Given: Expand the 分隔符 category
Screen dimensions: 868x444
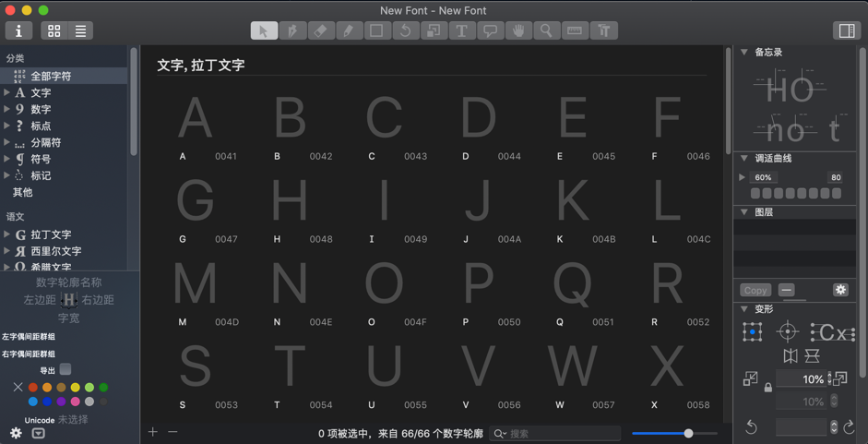Looking at the screenshot, I should [6, 142].
